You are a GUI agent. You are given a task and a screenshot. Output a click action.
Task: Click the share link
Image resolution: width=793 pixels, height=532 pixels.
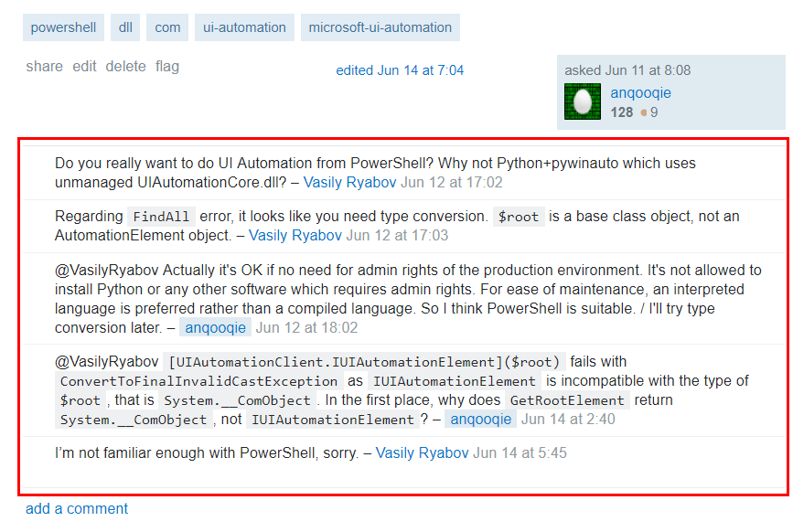44,66
